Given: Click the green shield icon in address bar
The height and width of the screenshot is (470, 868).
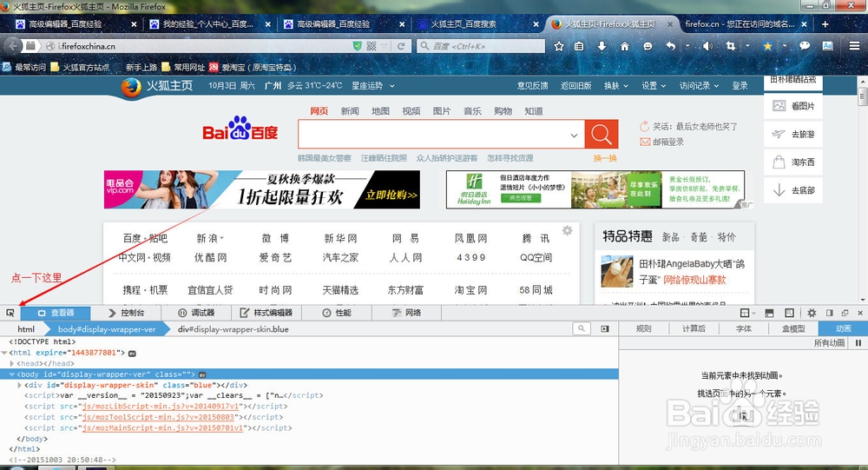Looking at the screenshot, I should (x=358, y=46).
